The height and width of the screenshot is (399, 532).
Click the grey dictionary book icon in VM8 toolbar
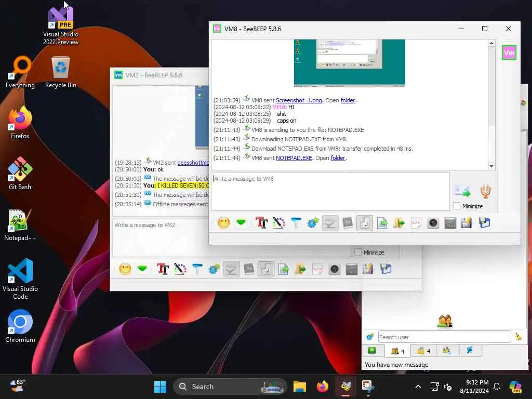point(348,223)
